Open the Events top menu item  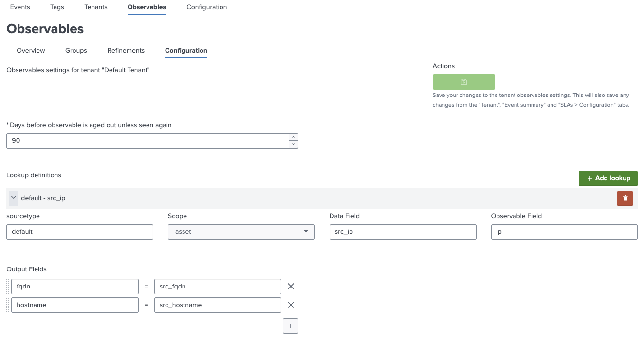[20, 7]
